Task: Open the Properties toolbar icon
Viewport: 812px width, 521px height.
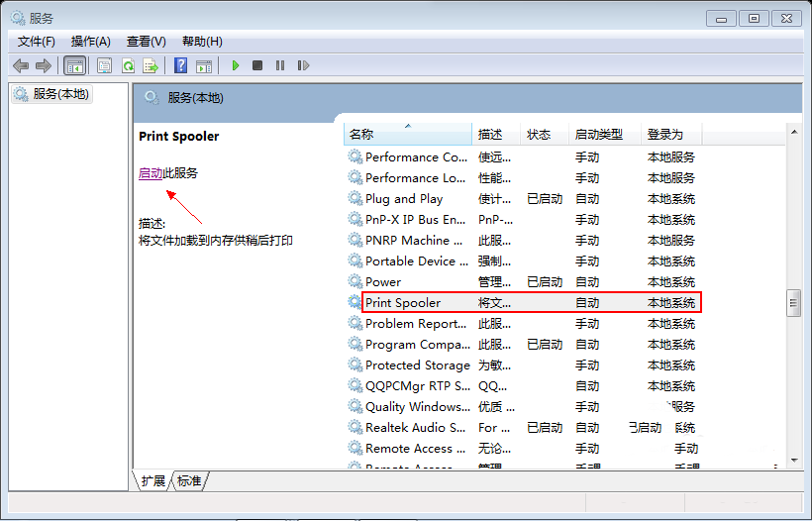Action: click(x=105, y=65)
